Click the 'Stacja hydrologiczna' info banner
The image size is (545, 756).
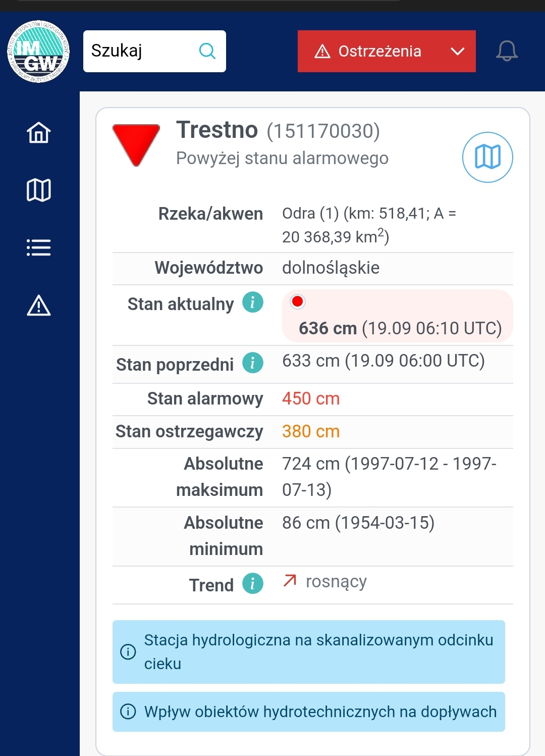click(x=308, y=651)
